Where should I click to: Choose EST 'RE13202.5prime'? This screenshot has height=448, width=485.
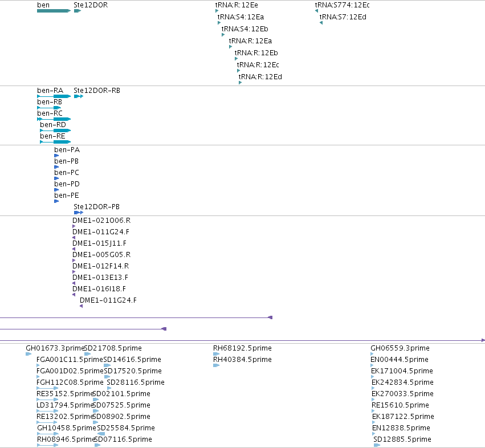(65, 417)
